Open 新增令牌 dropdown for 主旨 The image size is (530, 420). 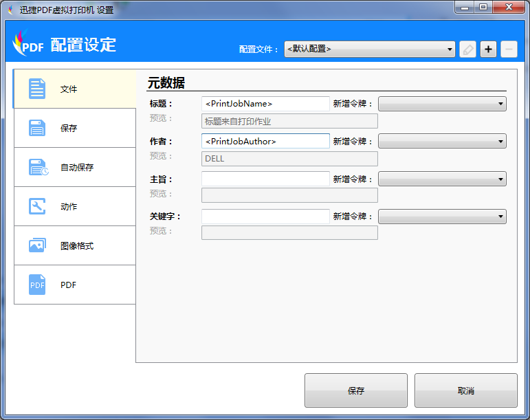point(442,179)
